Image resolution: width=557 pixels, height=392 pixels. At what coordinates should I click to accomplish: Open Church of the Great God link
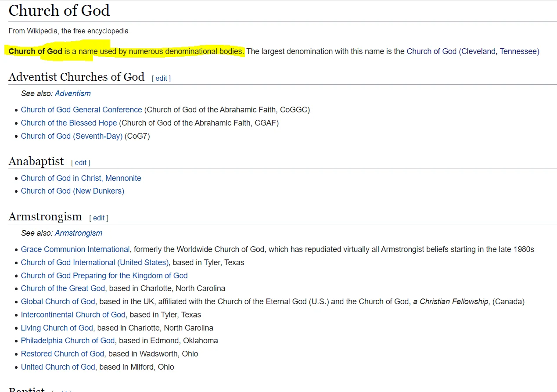(63, 288)
